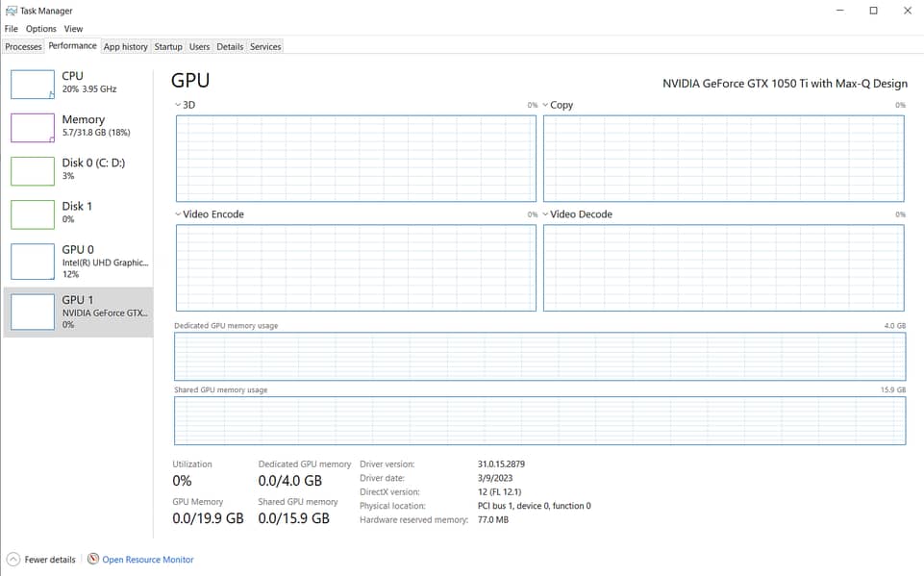Open the Video Decode graph dropdown
This screenshot has height=576, width=924.
pyautogui.click(x=545, y=214)
